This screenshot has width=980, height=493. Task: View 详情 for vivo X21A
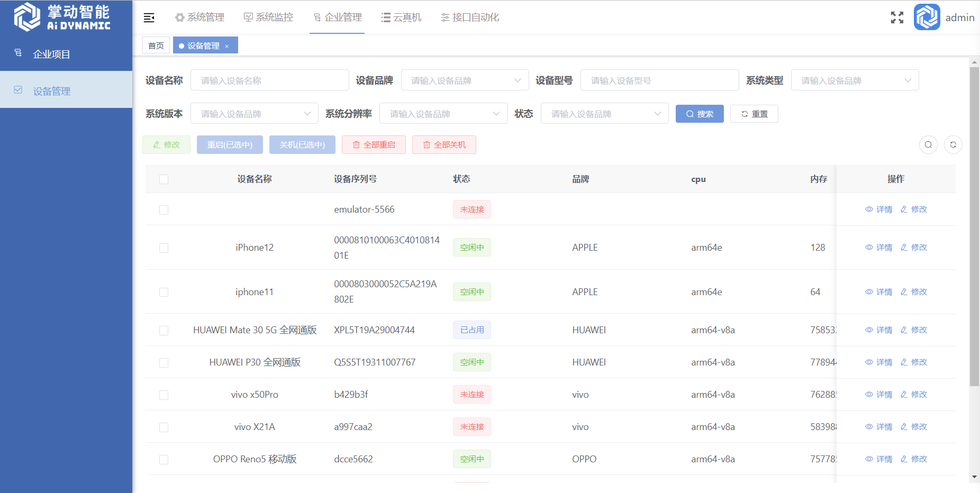click(x=879, y=427)
